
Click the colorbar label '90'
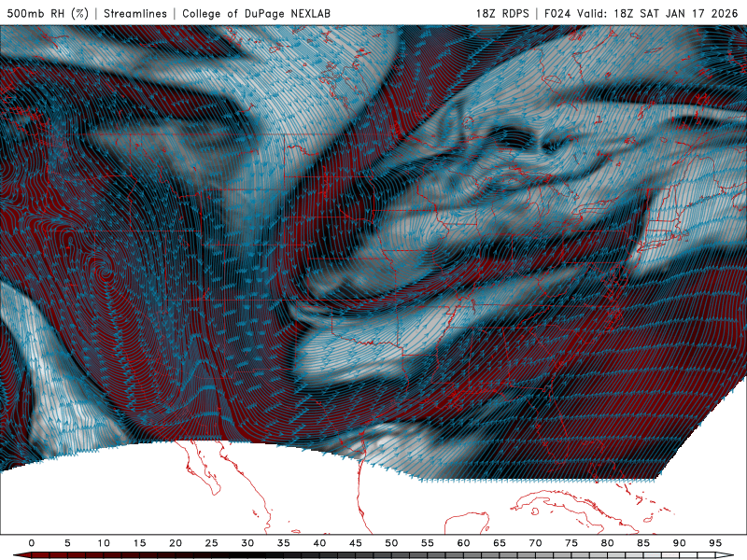point(679,543)
